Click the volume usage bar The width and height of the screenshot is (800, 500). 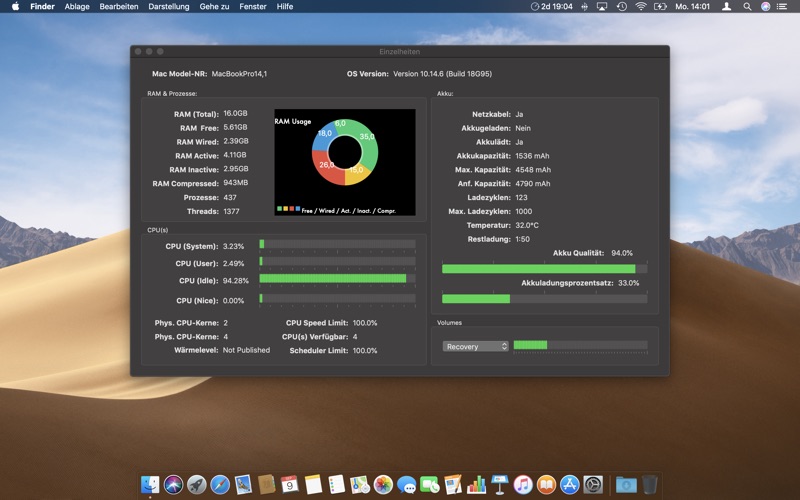[x=581, y=345]
